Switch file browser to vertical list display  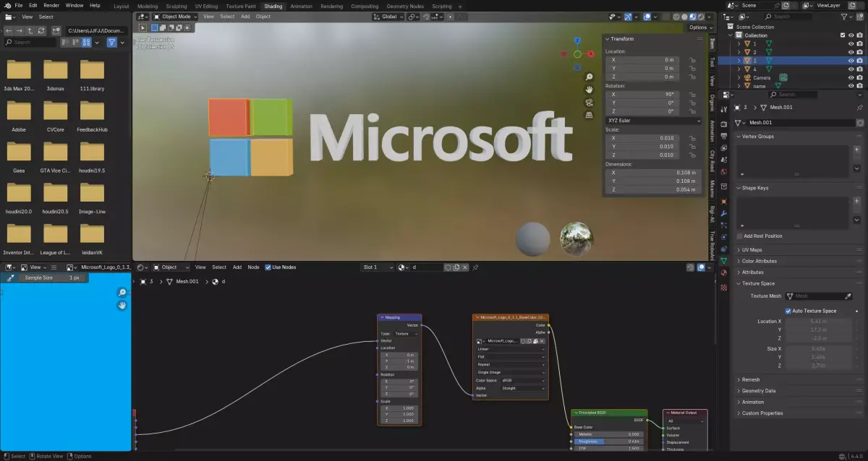tap(64, 43)
